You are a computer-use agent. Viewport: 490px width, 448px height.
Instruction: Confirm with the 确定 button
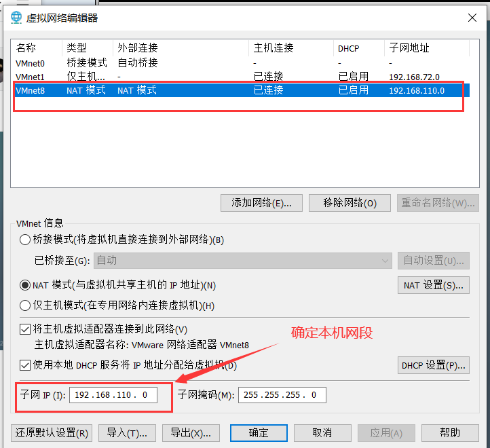(259, 433)
